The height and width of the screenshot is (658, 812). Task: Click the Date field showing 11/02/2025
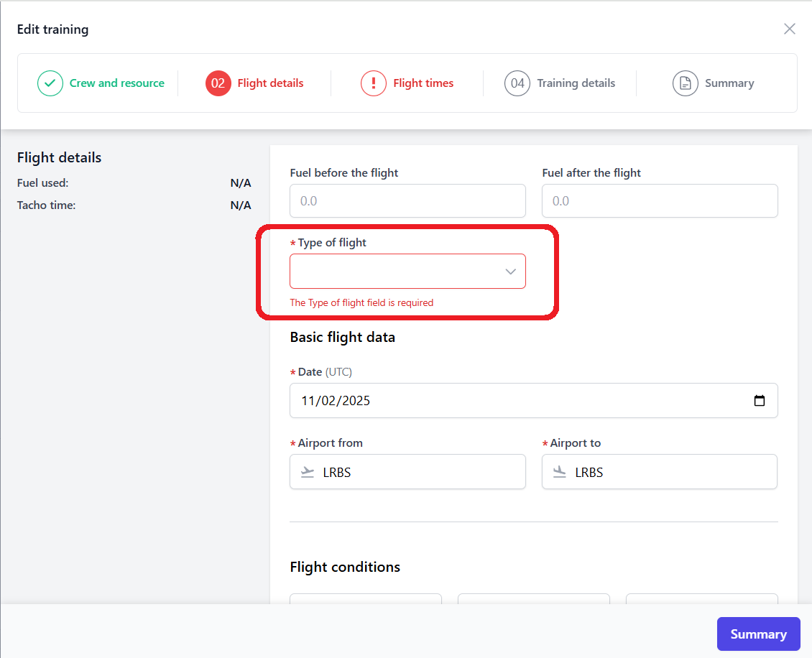click(x=534, y=401)
